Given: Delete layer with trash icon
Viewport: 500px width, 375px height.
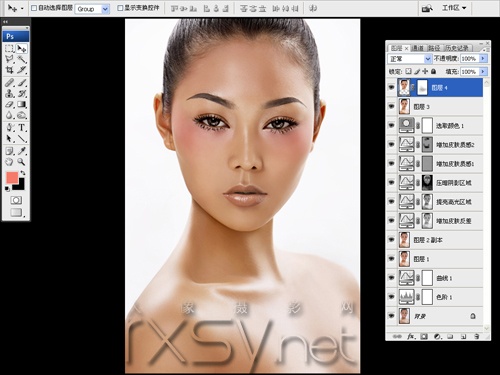Looking at the screenshot, I should pyautogui.click(x=477, y=337).
